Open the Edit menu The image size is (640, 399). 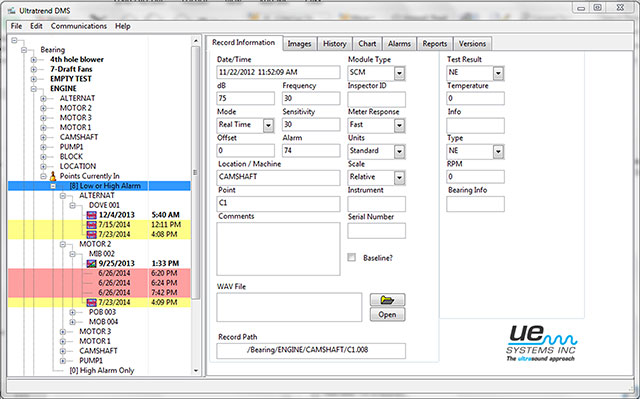point(36,26)
